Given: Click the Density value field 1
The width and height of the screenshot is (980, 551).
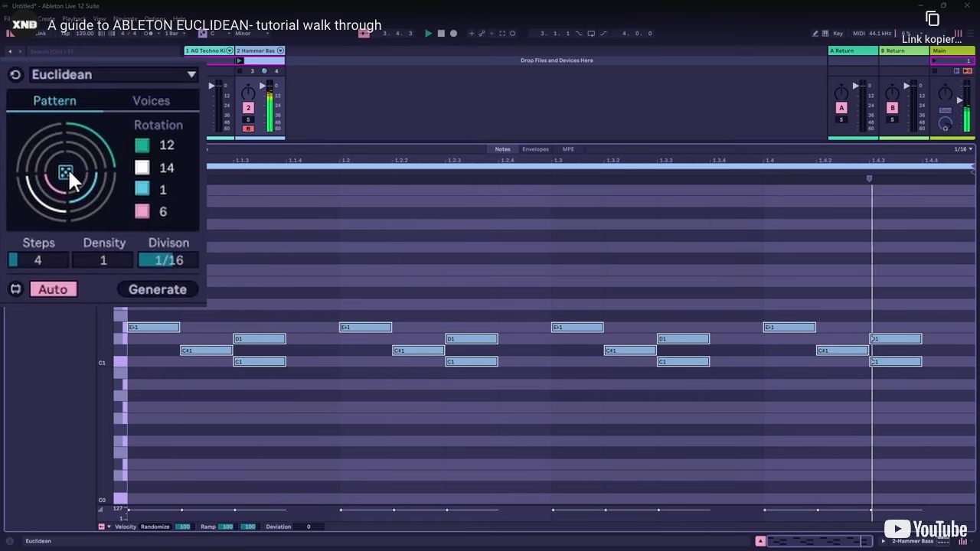Looking at the screenshot, I should [103, 260].
